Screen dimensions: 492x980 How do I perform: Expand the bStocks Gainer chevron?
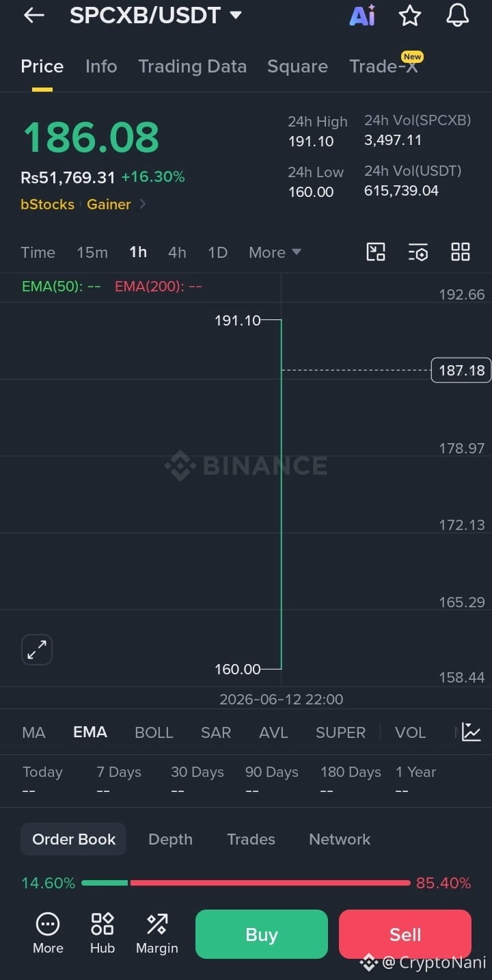(142, 204)
